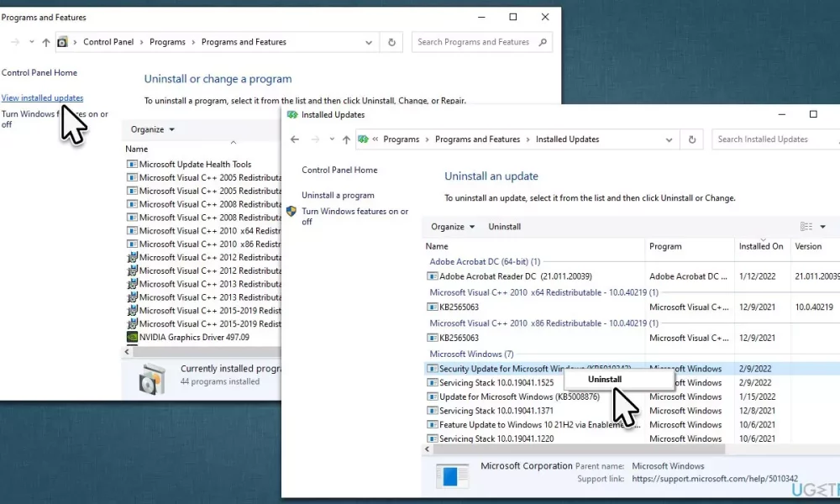Click the Uninstall a program link
Screen dimensions: 840x504
coord(338,196)
